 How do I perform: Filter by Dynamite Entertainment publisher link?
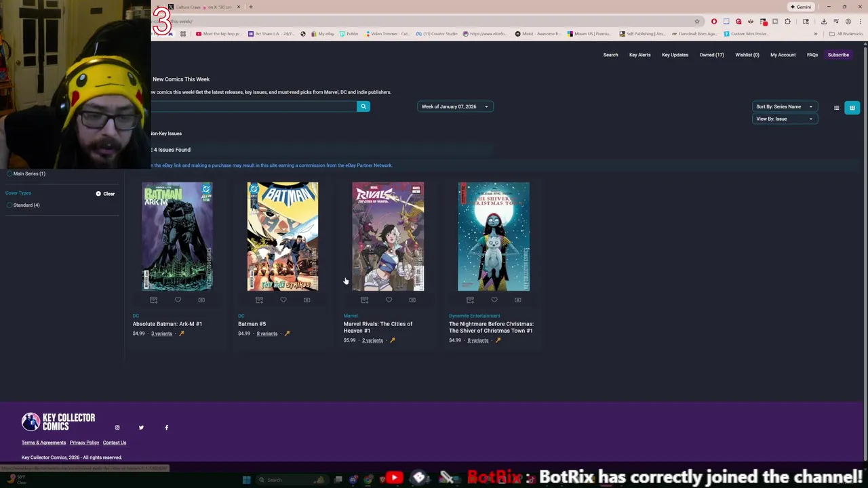pos(474,316)
